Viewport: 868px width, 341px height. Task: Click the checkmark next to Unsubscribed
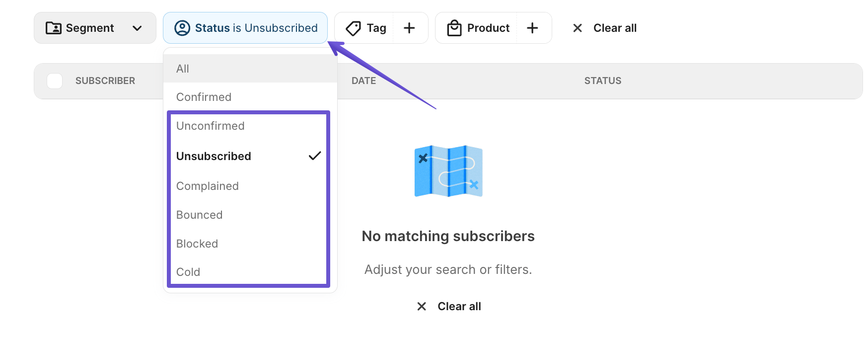pyautogui.click(x=315, y=156)
